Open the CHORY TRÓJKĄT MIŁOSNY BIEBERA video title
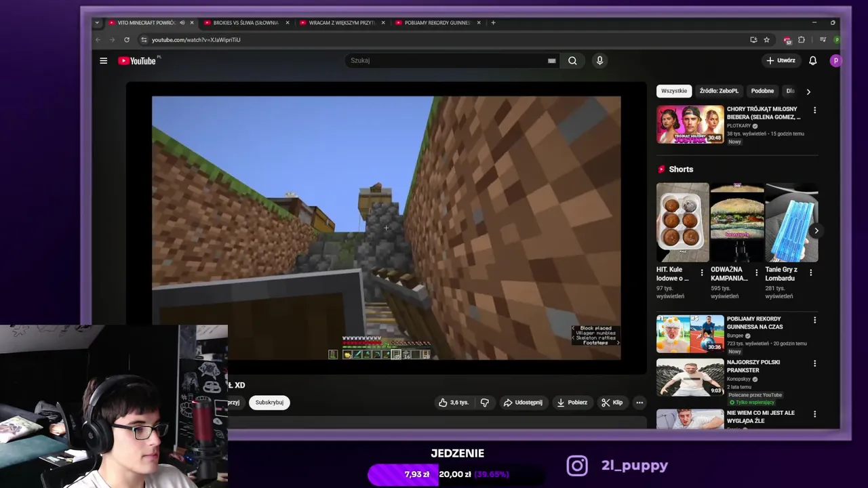The height and width of the screenshot is (488, 868). pos(764,113)
